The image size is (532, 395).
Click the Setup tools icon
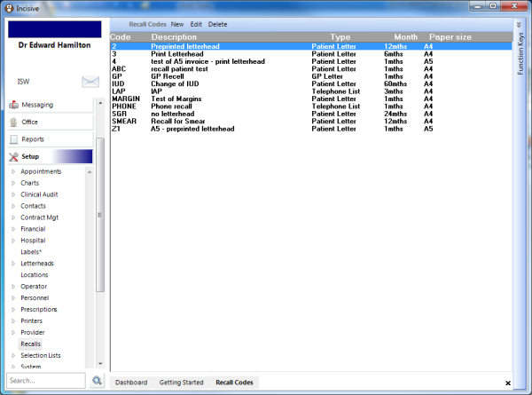[x=13, y=157]
